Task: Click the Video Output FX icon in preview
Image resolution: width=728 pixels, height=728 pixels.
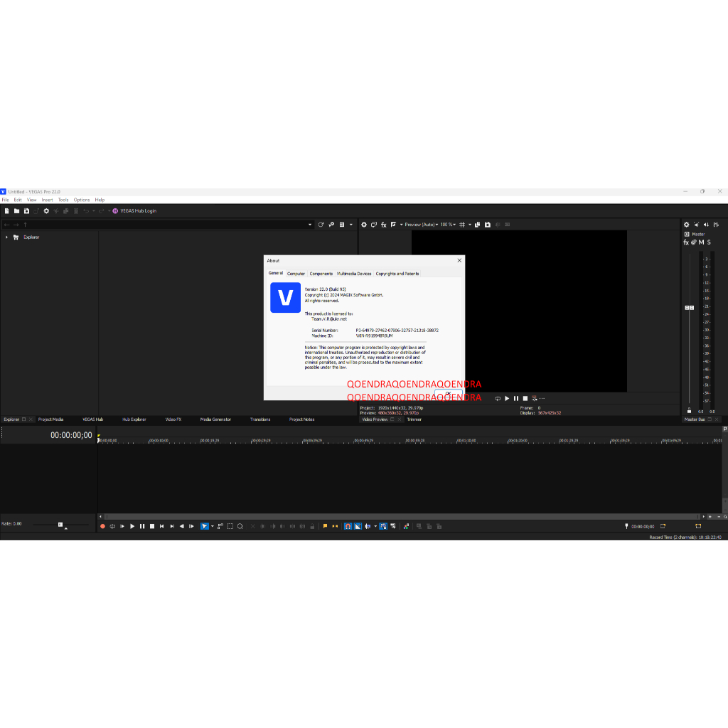Action: [384, 225]
